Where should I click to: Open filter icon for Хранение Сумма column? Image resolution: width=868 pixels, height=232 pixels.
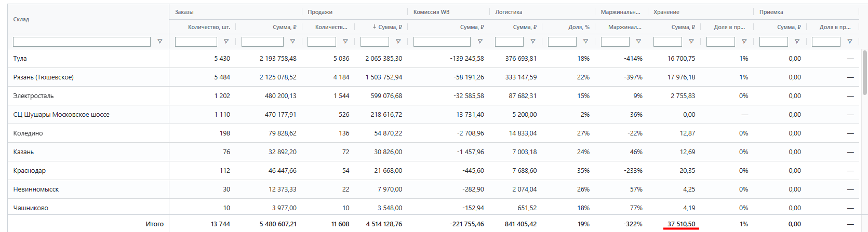click(x=691, y=42)
